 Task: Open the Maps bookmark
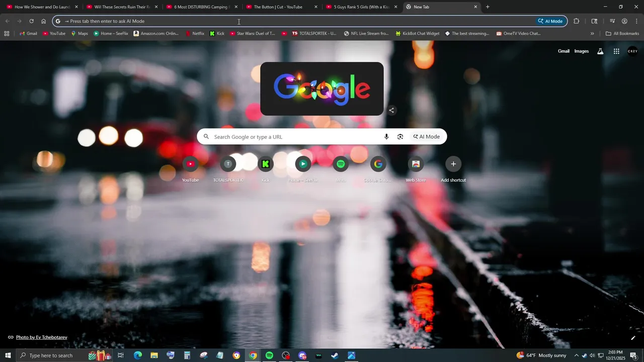point(79,34)
